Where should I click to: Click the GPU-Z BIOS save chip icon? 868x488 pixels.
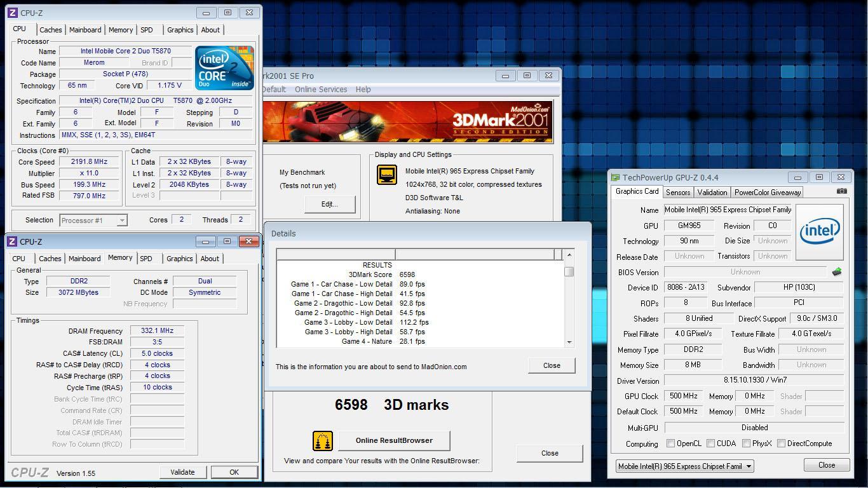tap(836, 272)
